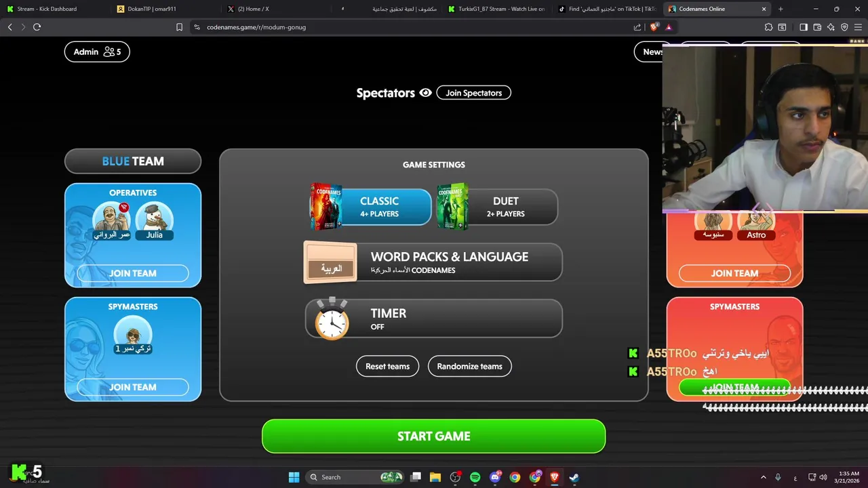868x488 pixels.
Task: Click Brave browser taskbar icon
Action: (x=554, y=477)
